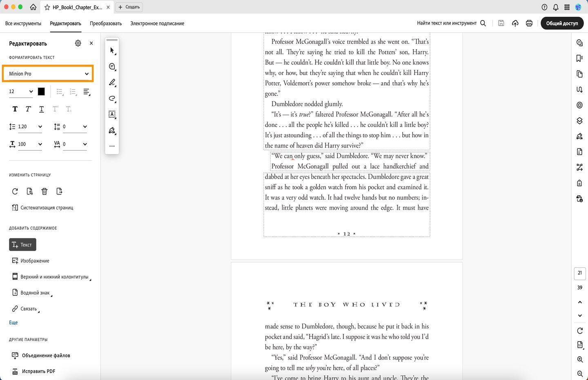Toggle italic text formatting
The height and width of the screenshot is (380, 588).
(28, 109)
